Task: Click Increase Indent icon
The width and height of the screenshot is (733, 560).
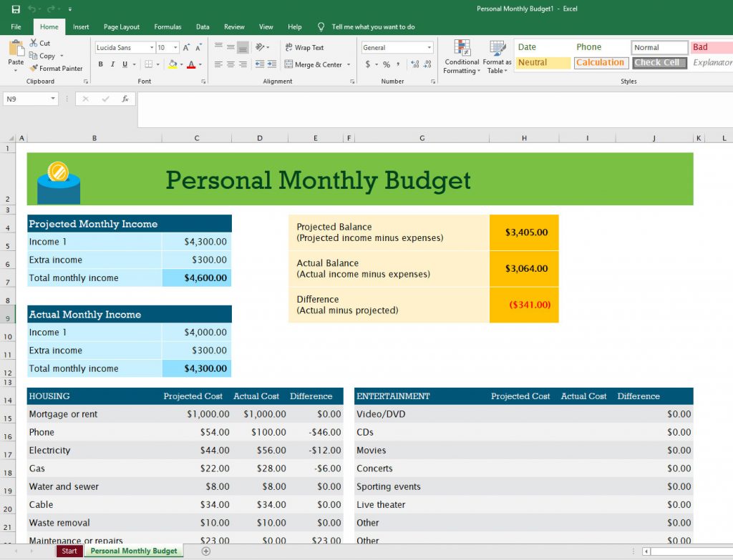Action: pos(272,64)
